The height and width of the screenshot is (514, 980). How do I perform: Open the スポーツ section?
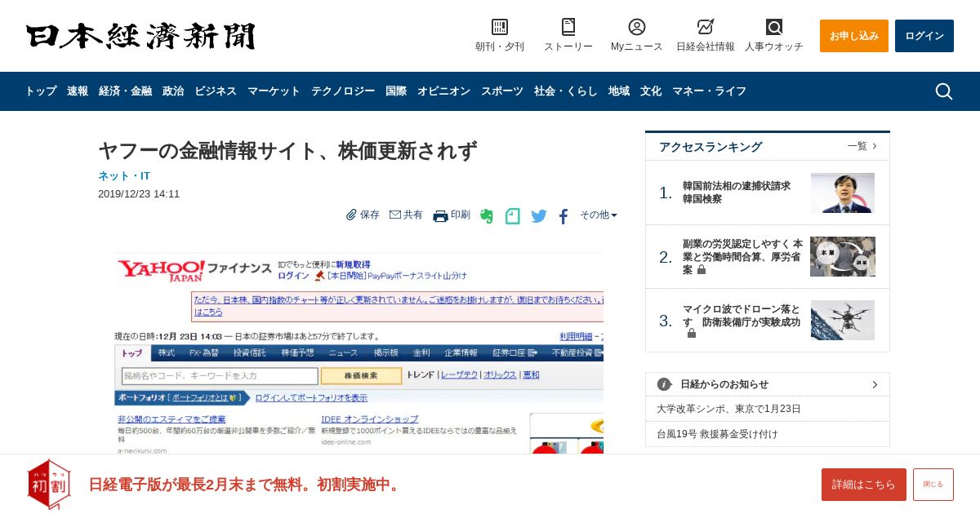click(x=502, y=91)
